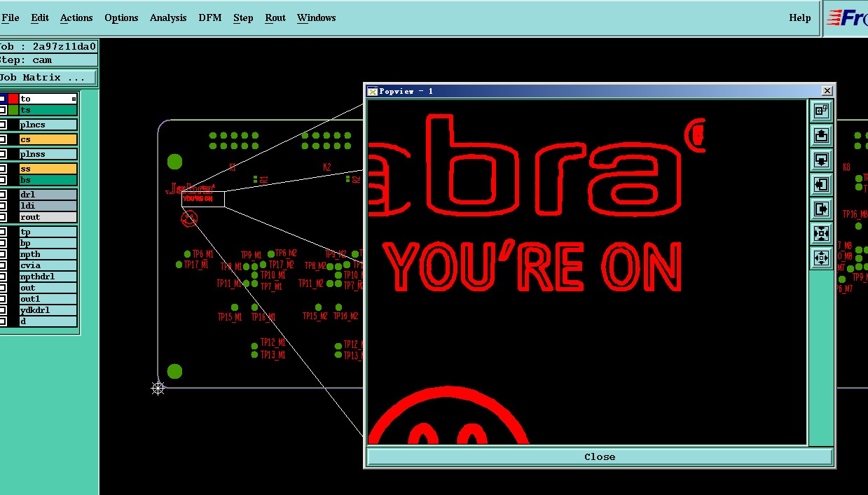
Task: Toggle the 'to' layer checkbox
Action: 3,99
